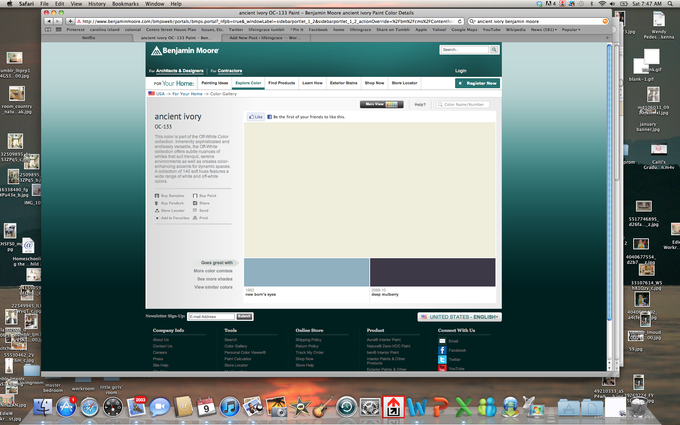Click Email icon in Connect With Us
The image size is (680, 425).
pyautogui.click(x=442, y=341)
